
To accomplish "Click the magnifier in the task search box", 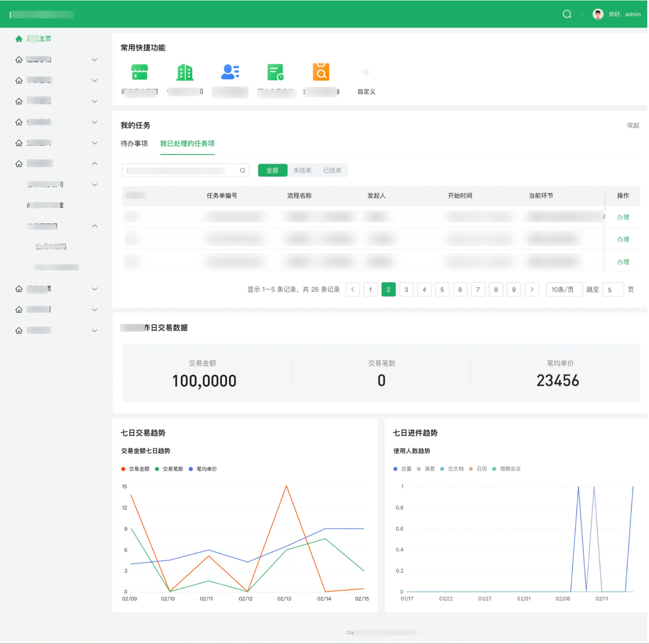I will pyautogui.click(x=243, y=170).
